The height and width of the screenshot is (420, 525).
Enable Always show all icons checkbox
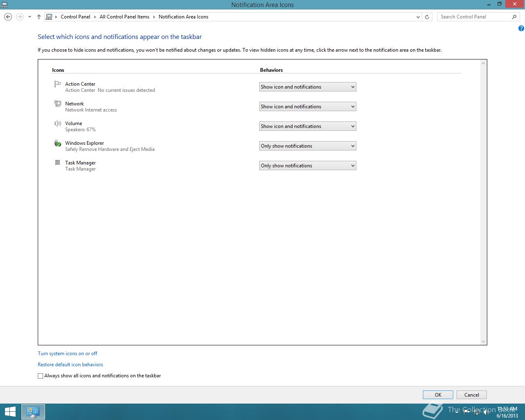pyautogui.click(x=40, y=376)
